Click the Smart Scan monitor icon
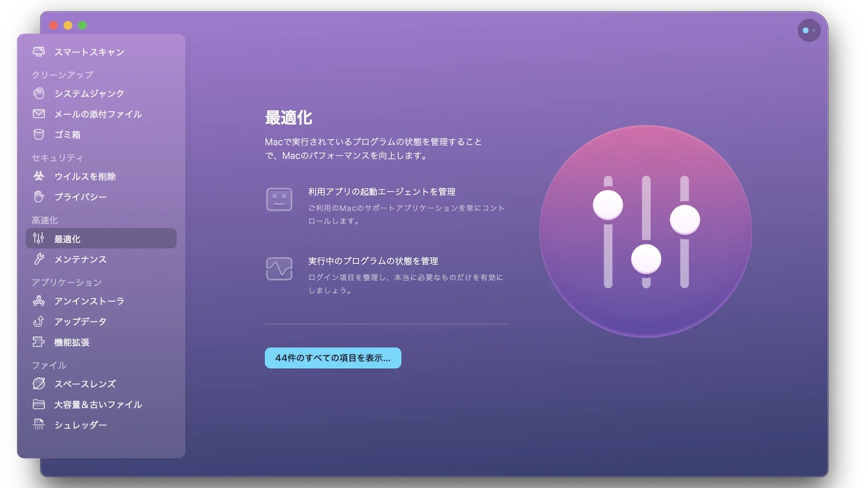This screenshot has width=868, height=488. (x=39, y=52)
